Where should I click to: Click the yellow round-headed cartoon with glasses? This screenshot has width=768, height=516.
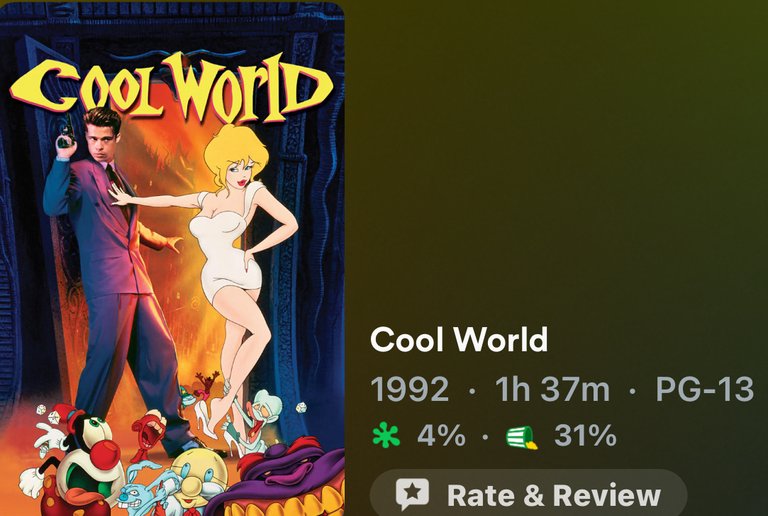pyautogui.click(x=198, y=480)
